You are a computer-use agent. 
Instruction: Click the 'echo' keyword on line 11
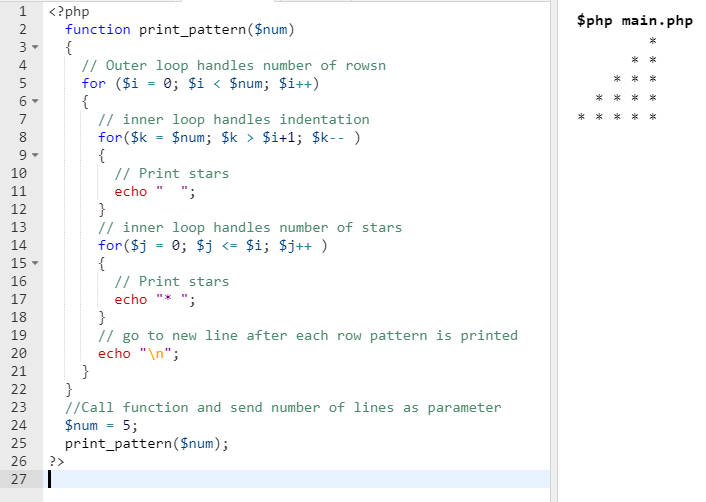pos(131,192)
